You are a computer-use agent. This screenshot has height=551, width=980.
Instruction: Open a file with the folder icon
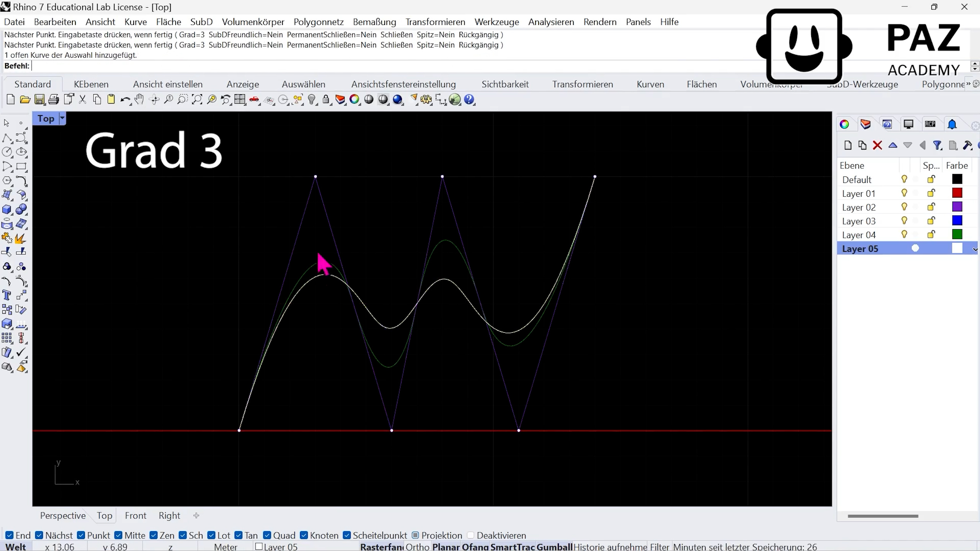[25, 100]
